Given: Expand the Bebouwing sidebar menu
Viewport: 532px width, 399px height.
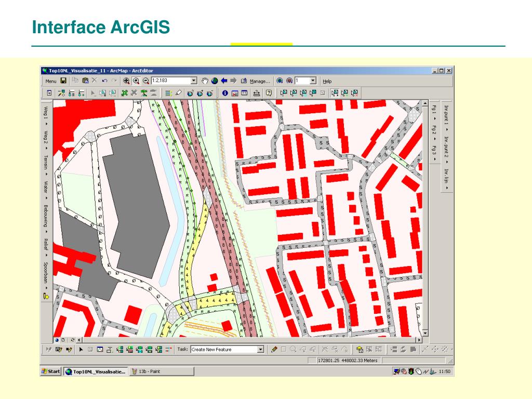Looking at the screenshot, I should pos(46,219).
